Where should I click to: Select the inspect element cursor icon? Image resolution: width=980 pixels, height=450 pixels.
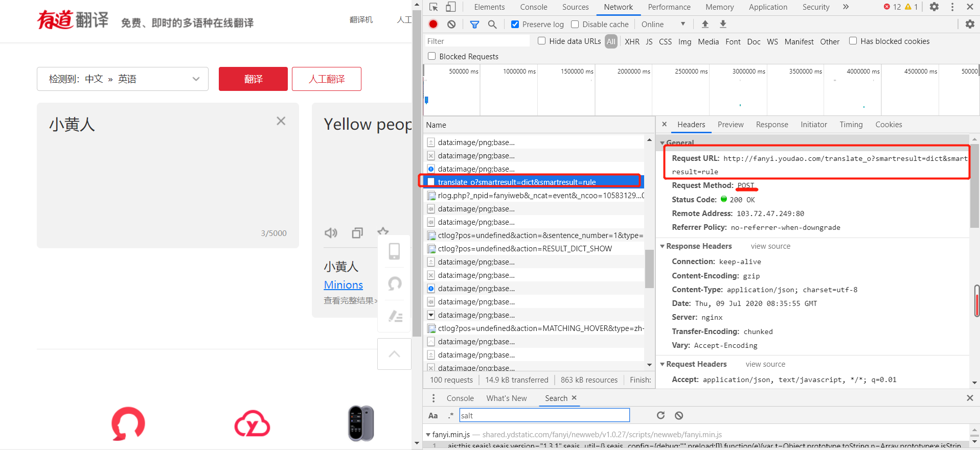tap(434, 7)
